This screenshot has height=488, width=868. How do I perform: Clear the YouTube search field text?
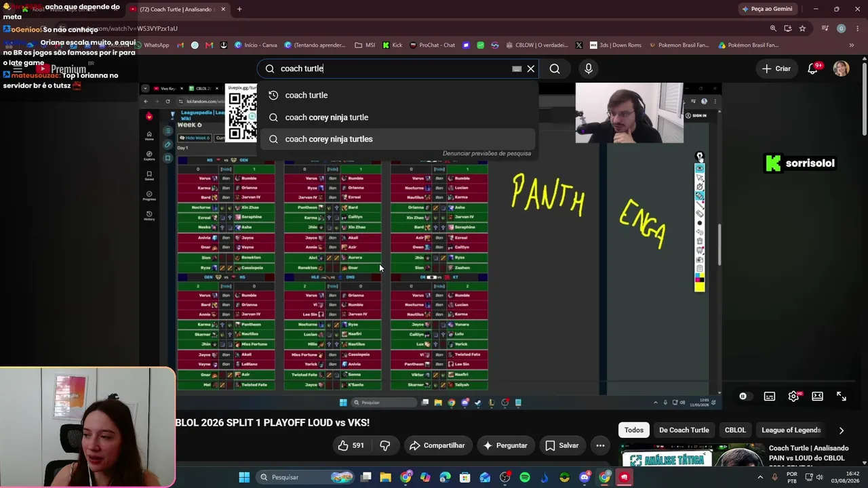(x=531, y=68)
